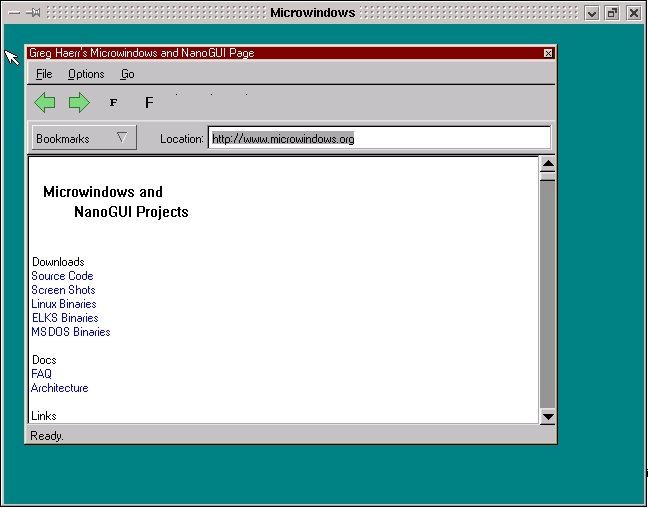The image size is (648, 508).
Task: Click the green forward arrow
Action: pos(79,103)
